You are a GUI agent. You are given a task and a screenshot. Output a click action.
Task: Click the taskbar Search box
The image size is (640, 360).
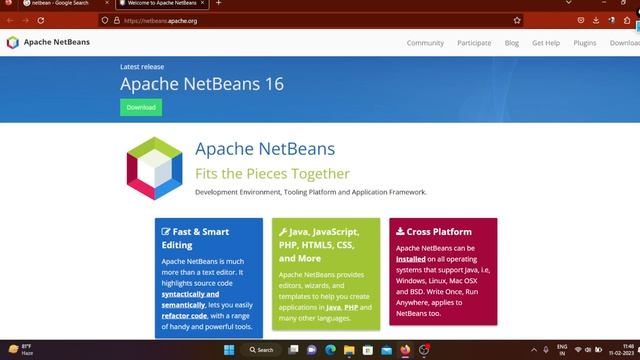tap(262, 350)
